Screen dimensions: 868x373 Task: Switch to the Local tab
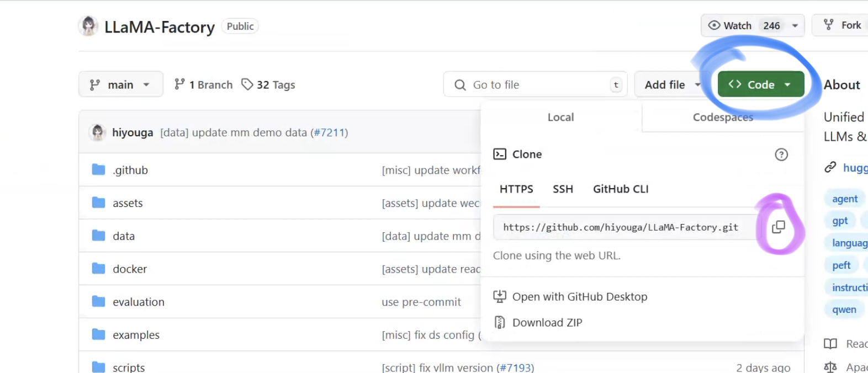pos(561,117)
